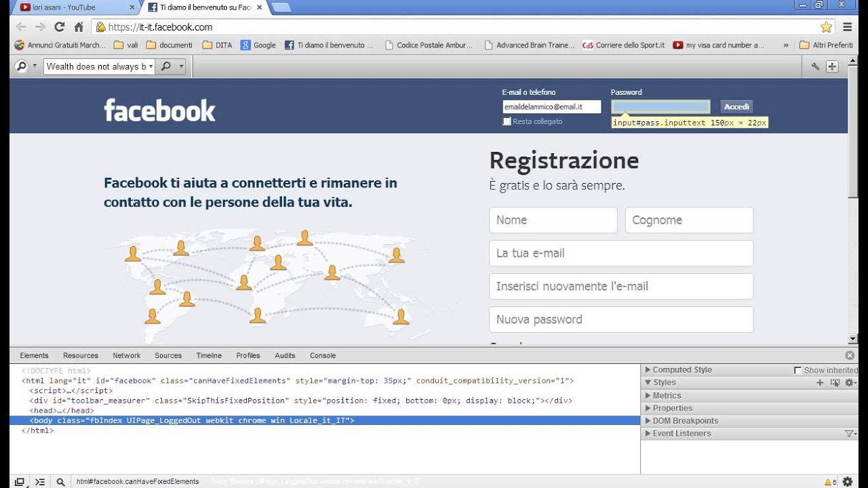Open the DITA bookmarks folder
This screenshot has height=488, width=868.
point(217,45)
